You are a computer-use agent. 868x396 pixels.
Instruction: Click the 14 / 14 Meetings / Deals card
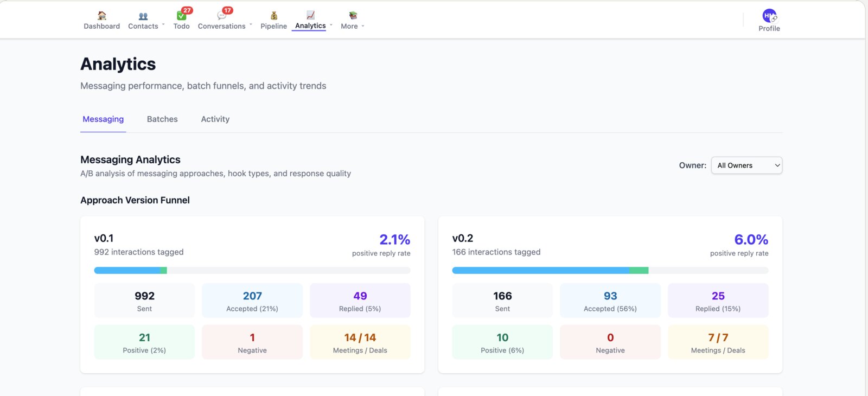[360, 342]
